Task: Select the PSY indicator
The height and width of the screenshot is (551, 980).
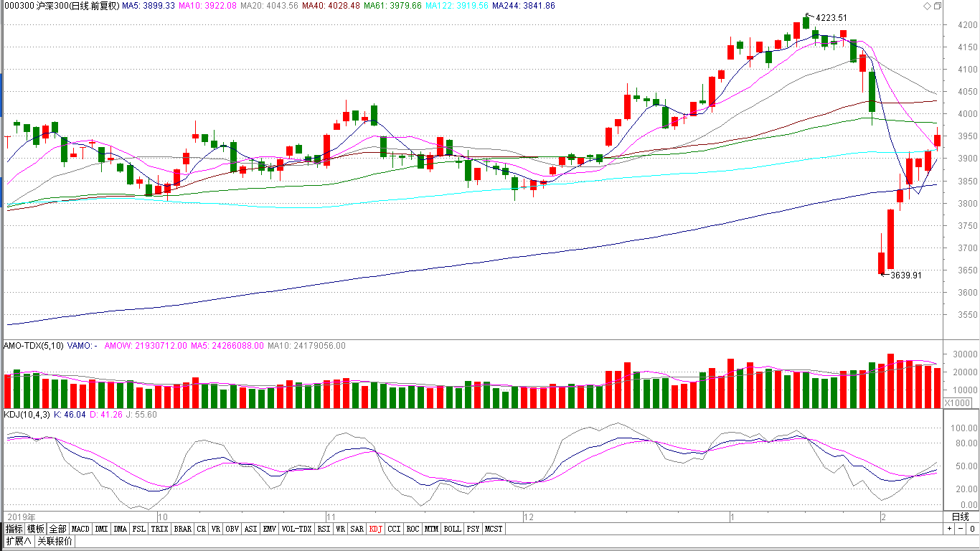Action: [x=473, y=529]
